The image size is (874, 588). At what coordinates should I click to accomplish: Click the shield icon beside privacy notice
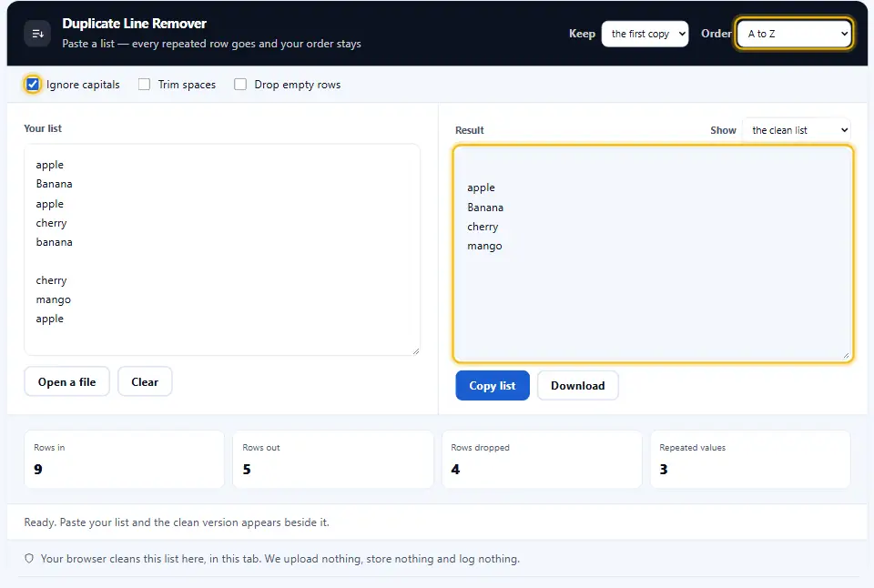click(29, 559)
